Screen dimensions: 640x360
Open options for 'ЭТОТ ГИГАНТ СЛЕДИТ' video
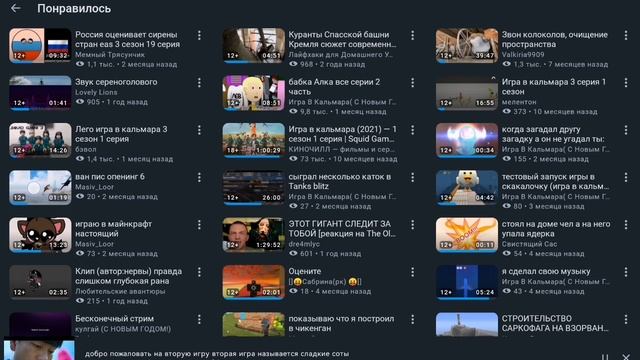[x=413, y=225]
